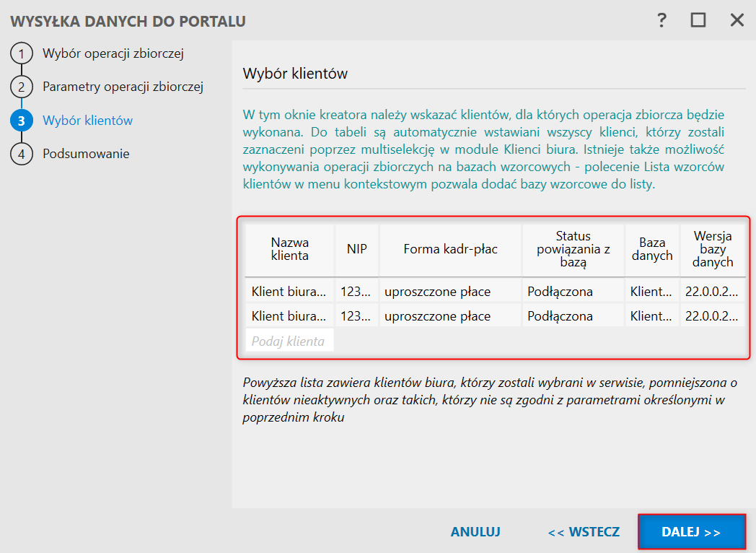Image resolution: width=756 pixels, height=553 pixels.
Task: Open Parametry operacji zbiorczej step
Action: click(123, 87)
